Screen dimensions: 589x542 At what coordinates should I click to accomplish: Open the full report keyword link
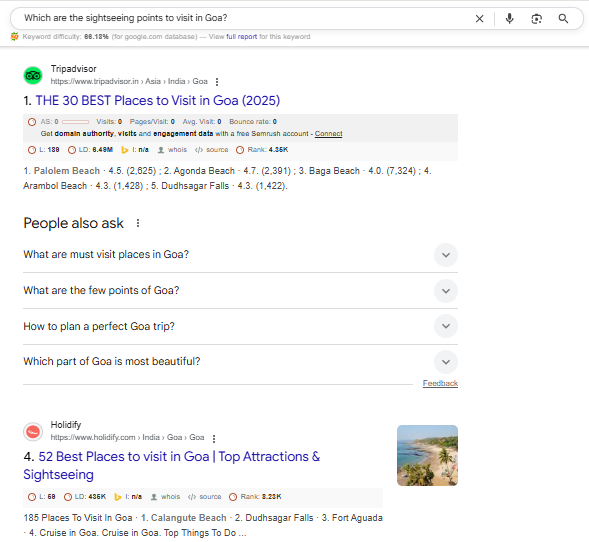[x=242, y=37]
